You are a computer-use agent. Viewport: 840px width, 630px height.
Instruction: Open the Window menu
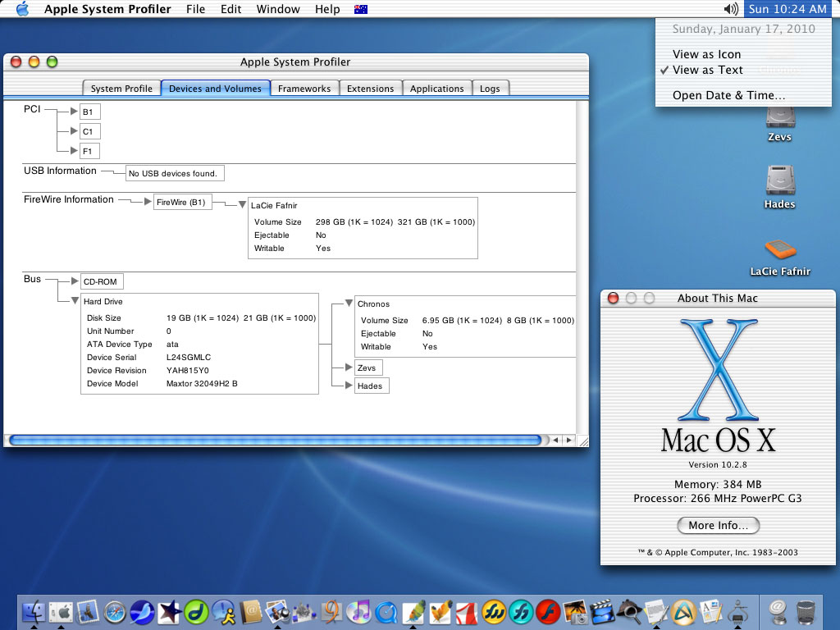[x=278, y=9]
